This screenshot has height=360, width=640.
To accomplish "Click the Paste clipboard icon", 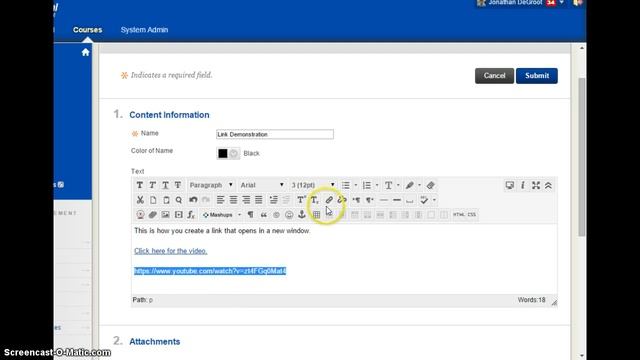I will pos(166,200).
